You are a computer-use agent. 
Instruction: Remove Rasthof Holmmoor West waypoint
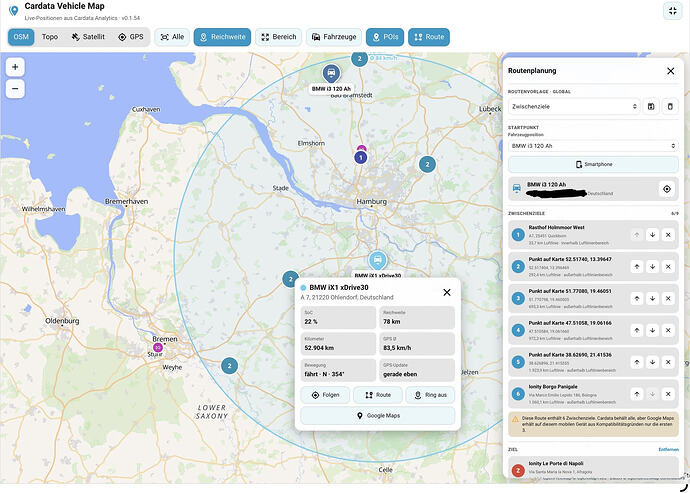coord(668,235)
